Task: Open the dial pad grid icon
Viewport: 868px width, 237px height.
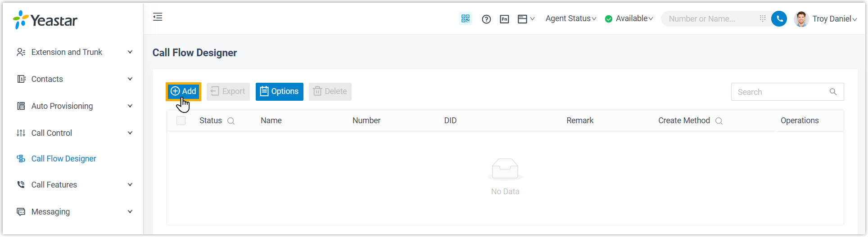Action: point(763,18)
